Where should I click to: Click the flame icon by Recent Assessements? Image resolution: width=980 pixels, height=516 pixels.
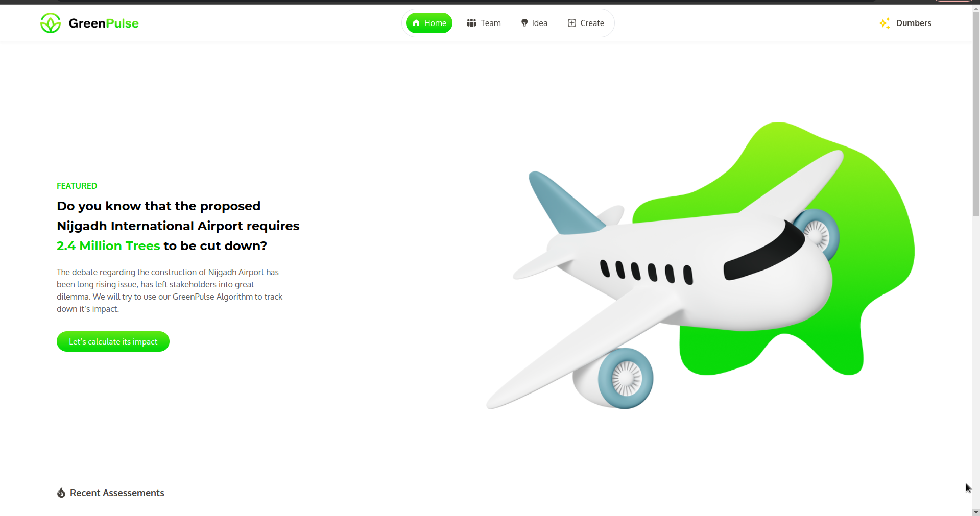point(61,493)
